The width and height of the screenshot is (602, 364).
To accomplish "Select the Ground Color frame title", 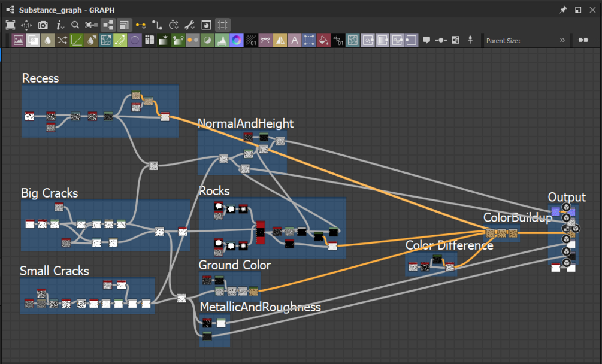I will coord(235,265).
